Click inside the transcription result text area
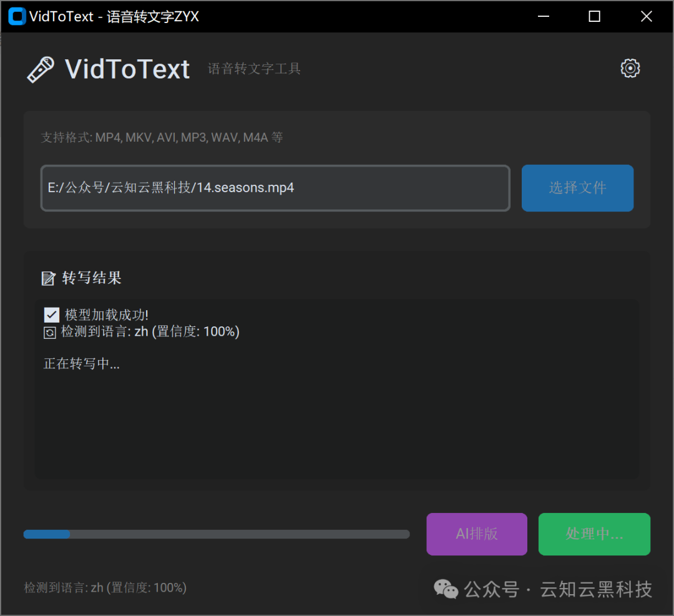The height and width of the screenshot is (616, 674). click(336, 389)
